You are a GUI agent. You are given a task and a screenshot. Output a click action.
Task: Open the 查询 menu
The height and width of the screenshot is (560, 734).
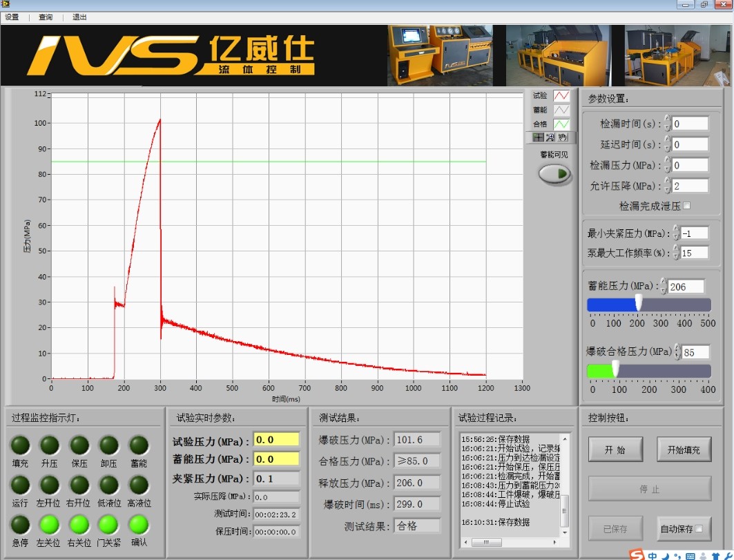pos(46,17)
